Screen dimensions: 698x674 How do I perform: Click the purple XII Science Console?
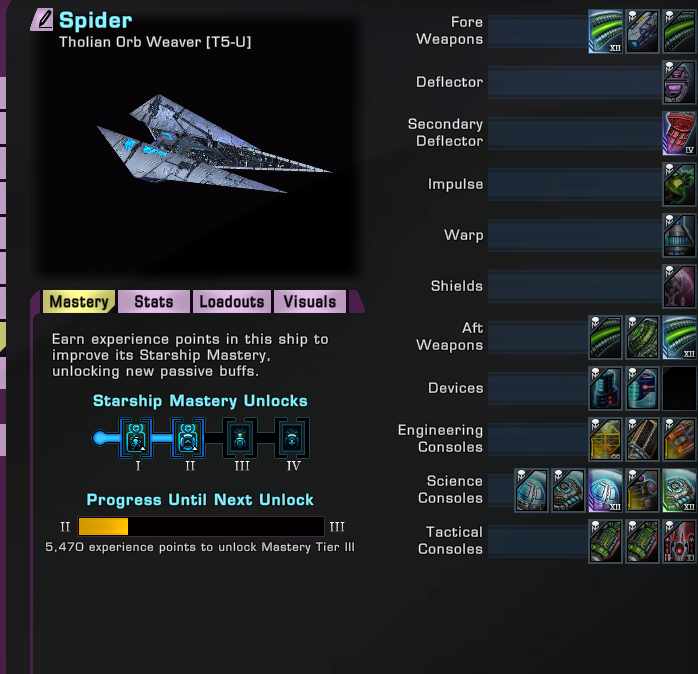(x=605, y=490)
